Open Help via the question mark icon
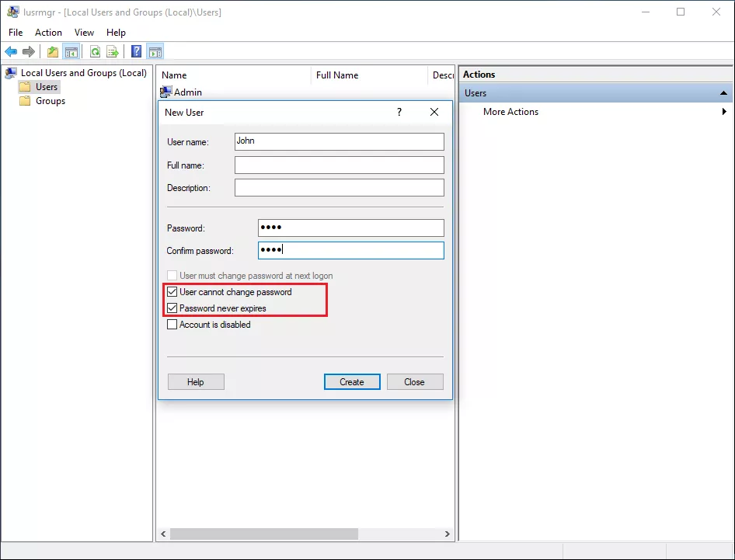The height and width of the screenshot is (560, 735). click(x=135, y=51)
